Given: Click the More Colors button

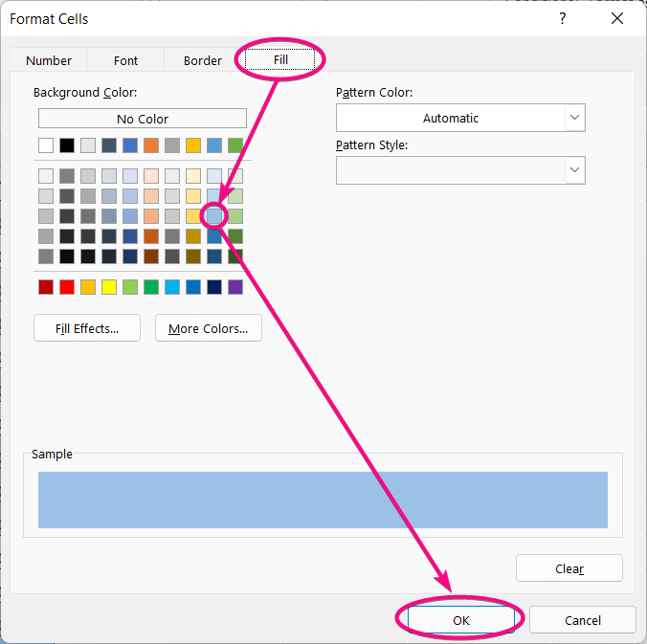Looking at the screenshot, I should click(209, 328).
